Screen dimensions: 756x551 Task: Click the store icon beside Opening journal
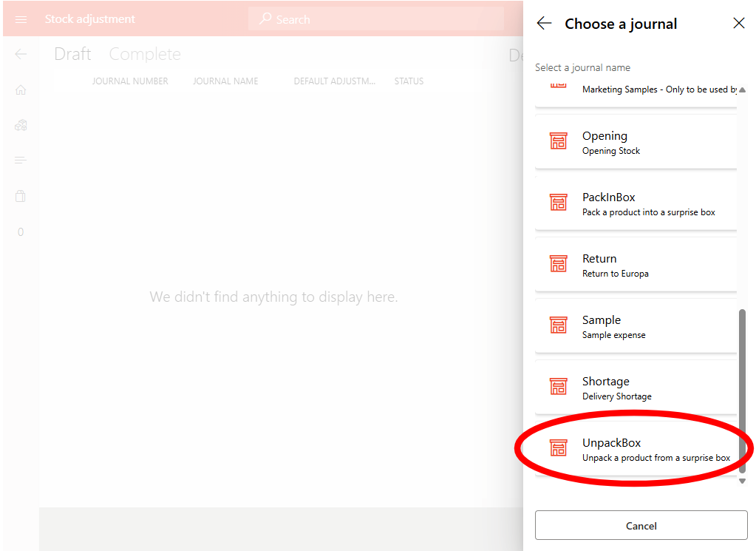(559, 141)
